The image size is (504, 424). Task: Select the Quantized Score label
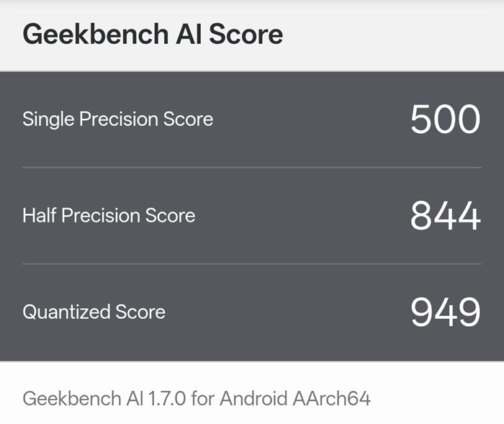click(94, 312)
